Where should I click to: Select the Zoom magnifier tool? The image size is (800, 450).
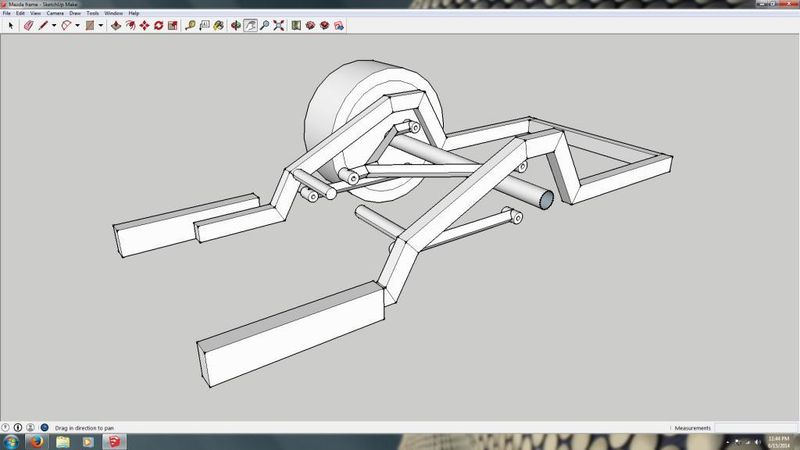coord(264,25)
